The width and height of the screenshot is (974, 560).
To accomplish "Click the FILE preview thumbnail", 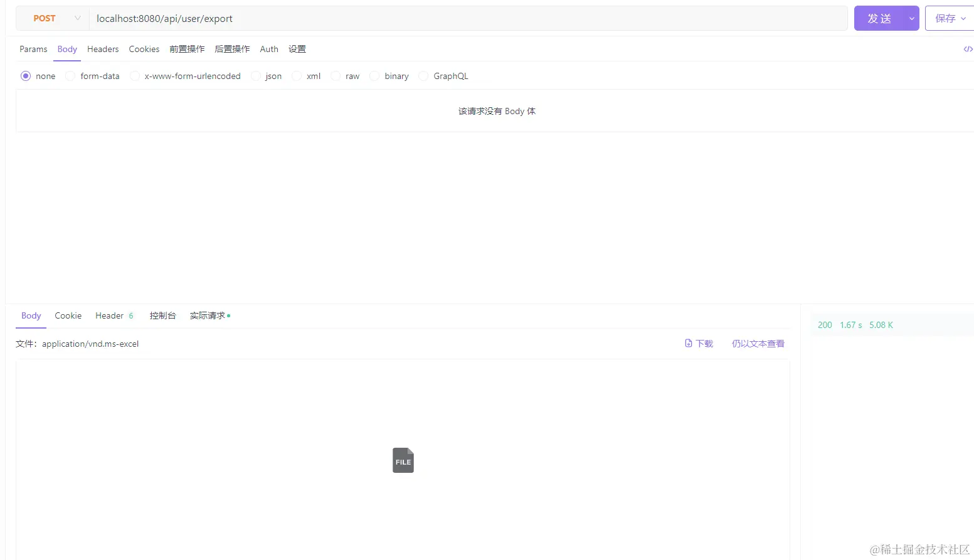I will (403, 460).
